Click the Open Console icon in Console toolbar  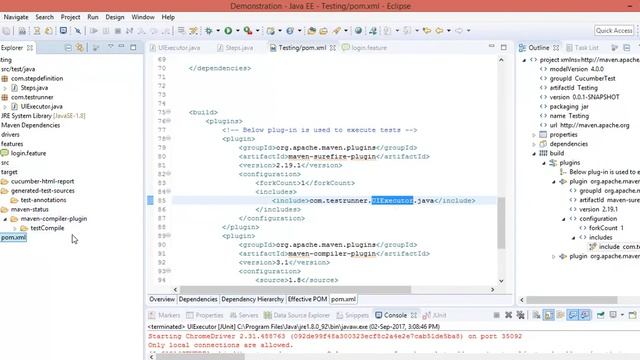(632, 315)
